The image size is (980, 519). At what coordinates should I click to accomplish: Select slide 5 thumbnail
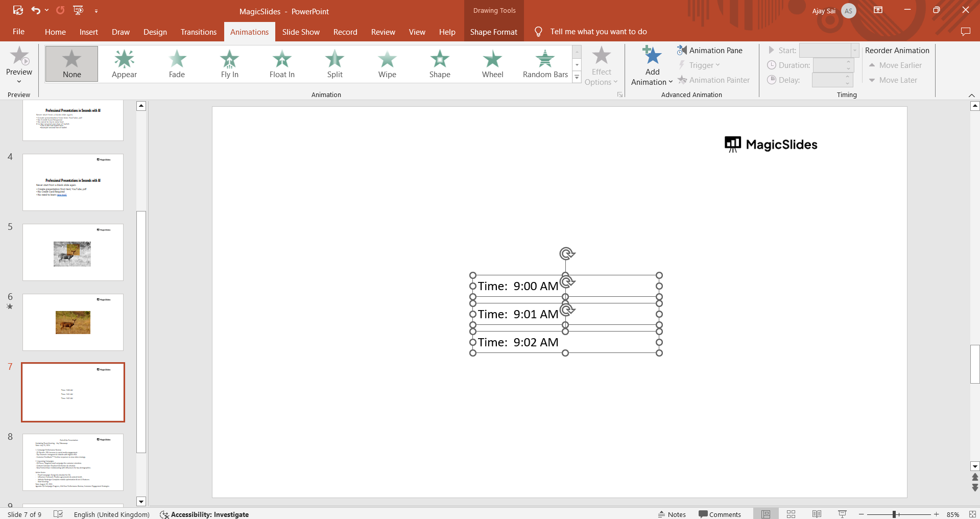click(73, 252)
